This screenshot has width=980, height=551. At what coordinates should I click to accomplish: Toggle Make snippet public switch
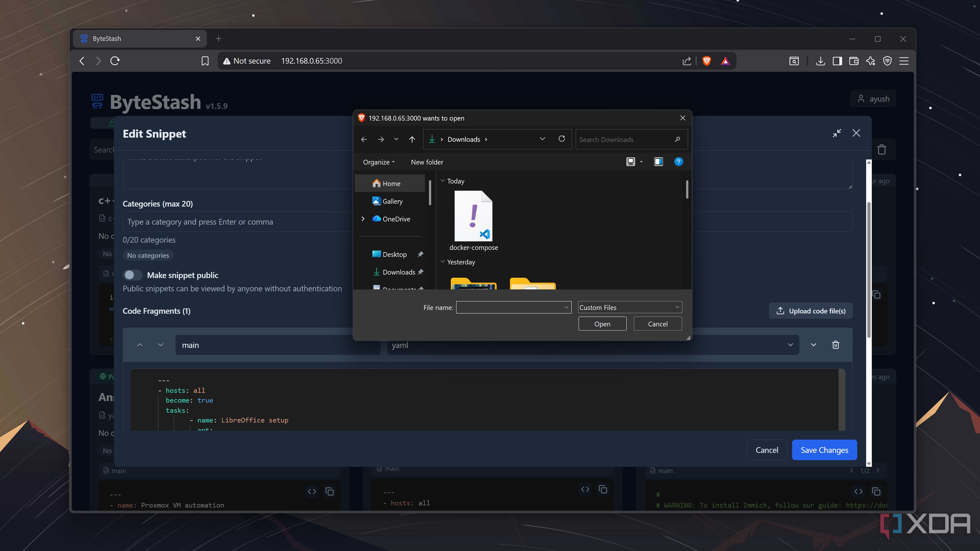(132, 275)
